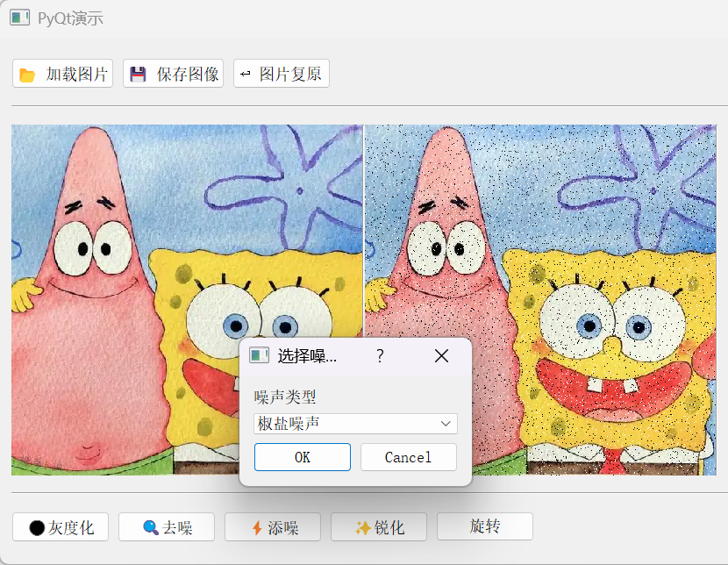The height and width of the screenshot is (565, 728).
Task: Click the 保存图像 save image button
Action: point(173,74)
